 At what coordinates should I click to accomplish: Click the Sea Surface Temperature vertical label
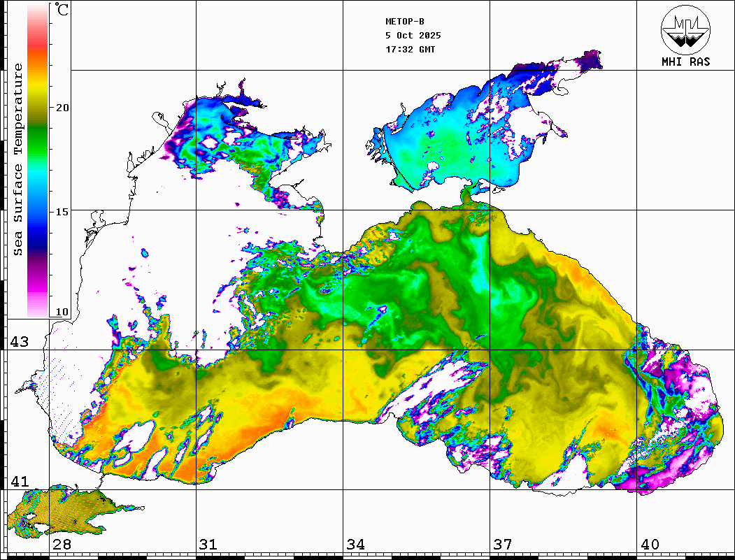[18, 159]
